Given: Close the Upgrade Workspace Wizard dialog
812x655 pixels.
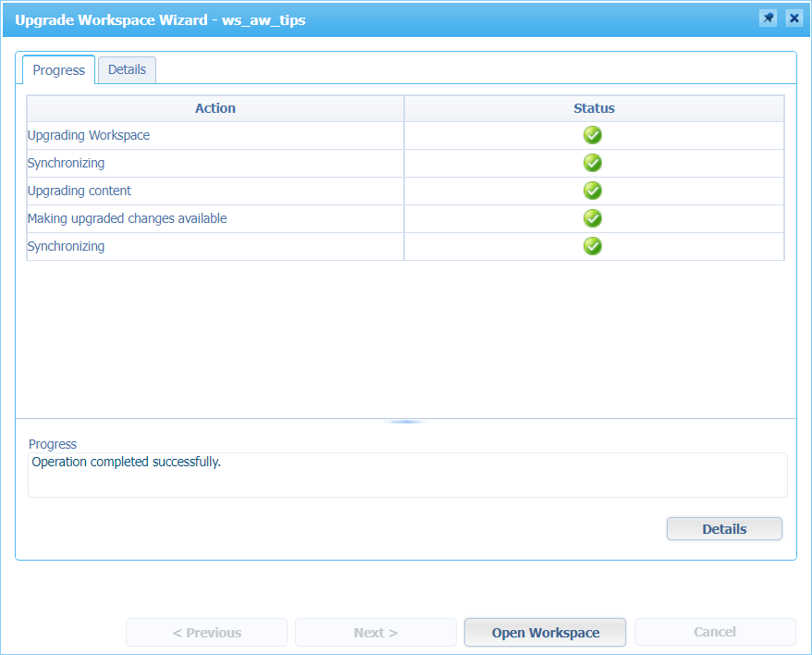Looking at the screenshot, I should [x=794, y=19].
